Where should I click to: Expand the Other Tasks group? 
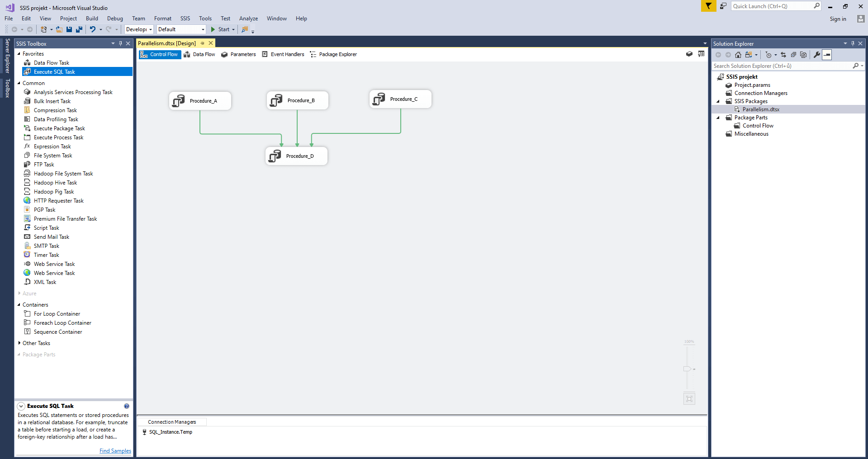[19, 343]
